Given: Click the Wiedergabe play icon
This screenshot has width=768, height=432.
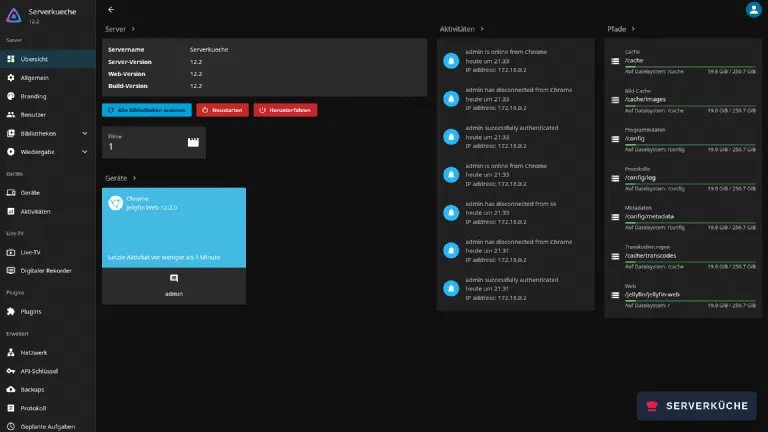Looking at the screenshot, I should click(11, 152).
